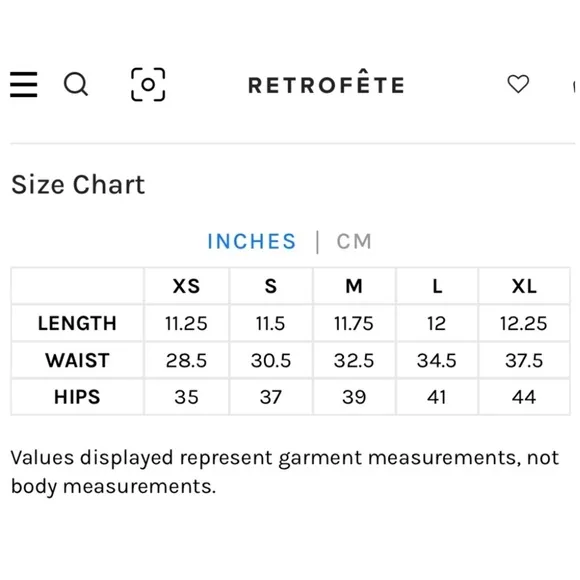Select the M column header

354,286
